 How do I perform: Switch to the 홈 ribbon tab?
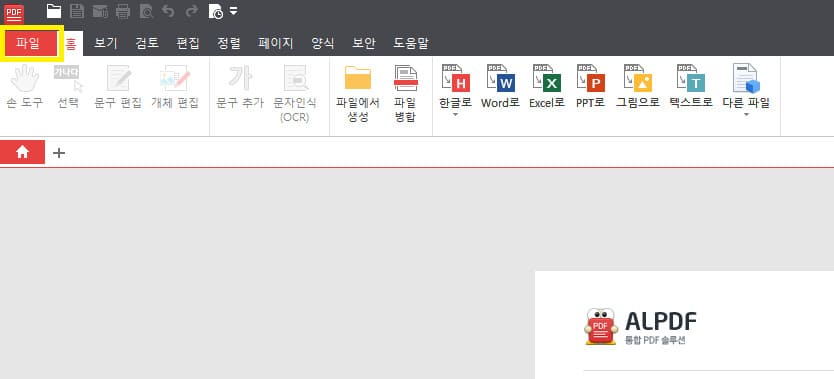pyautogui.click(x=71, y=43)
